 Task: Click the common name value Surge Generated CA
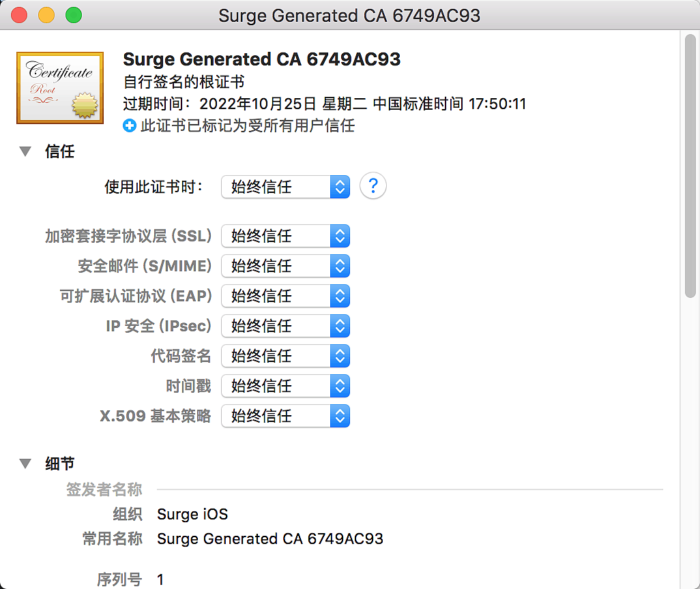pos(270,539)
